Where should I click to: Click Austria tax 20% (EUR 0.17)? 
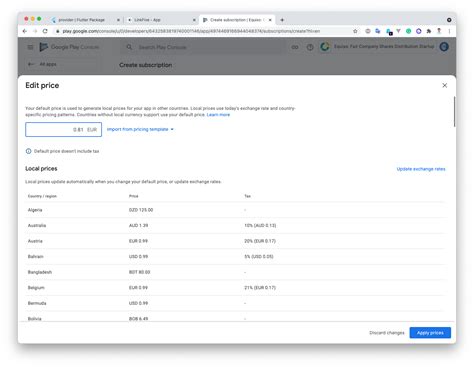[260, 241]
